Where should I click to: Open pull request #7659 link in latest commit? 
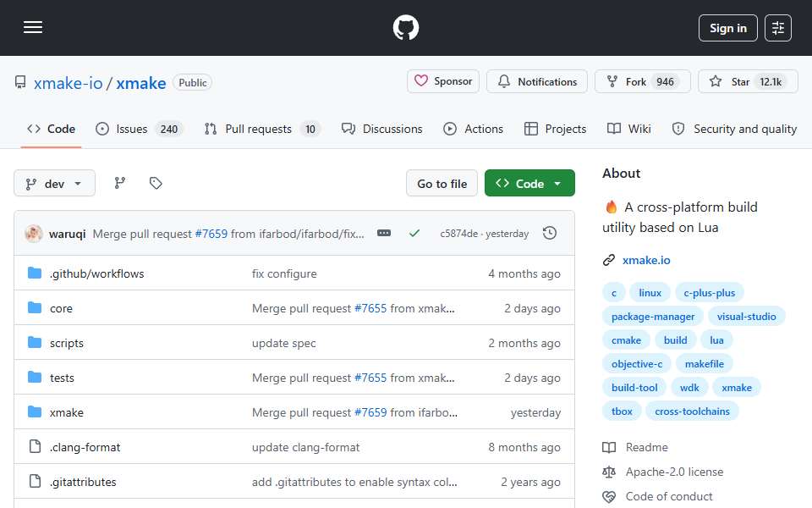click(x=211, y=234)
